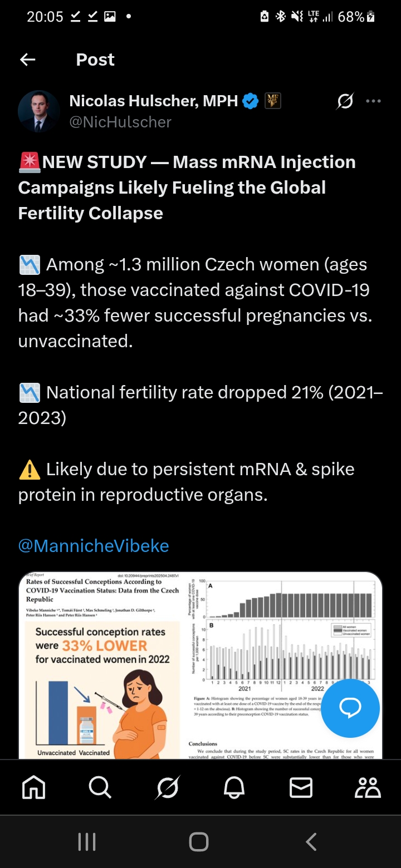Open the Messages envelope tab
The width and height of the screenshot is (401, 868).
point(301,787)
